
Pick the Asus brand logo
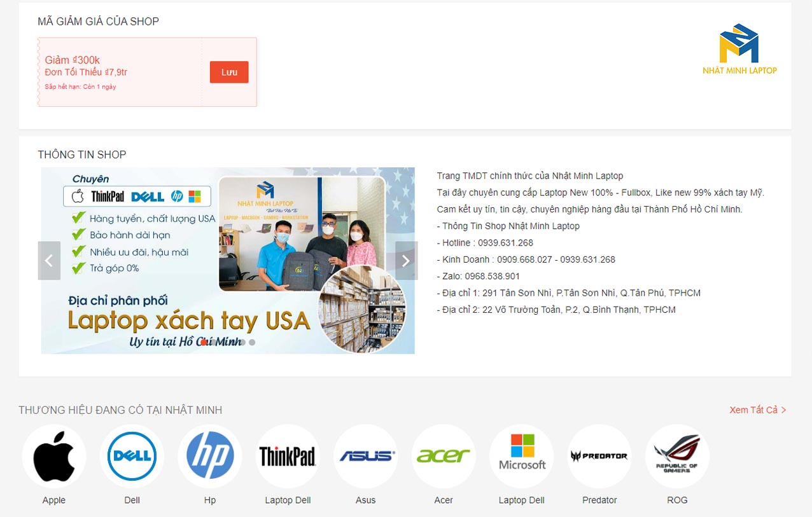pos(366,456)
